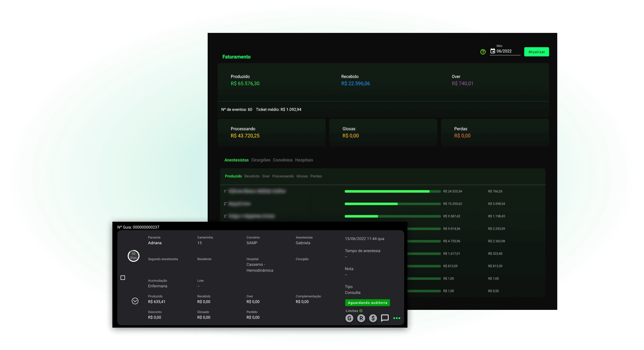Click the Ticket médio R$ 1.092,94 text

point(278,109)
